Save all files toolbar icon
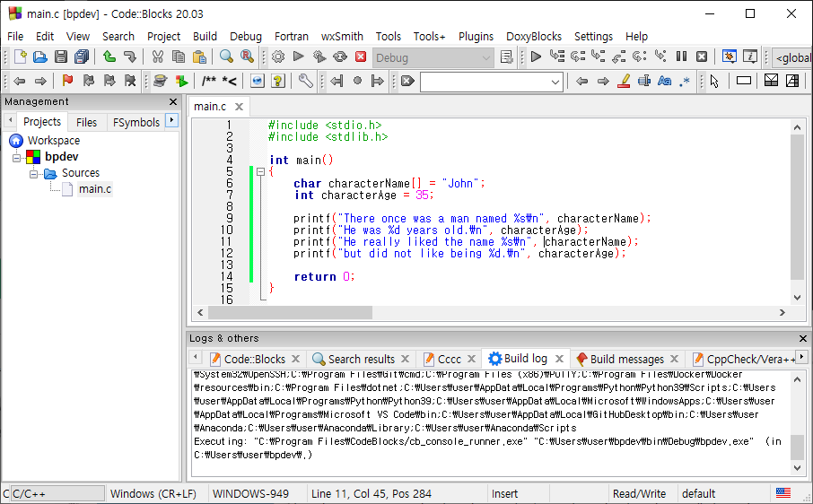Screen dimensions: 813x504 [82, 57]
